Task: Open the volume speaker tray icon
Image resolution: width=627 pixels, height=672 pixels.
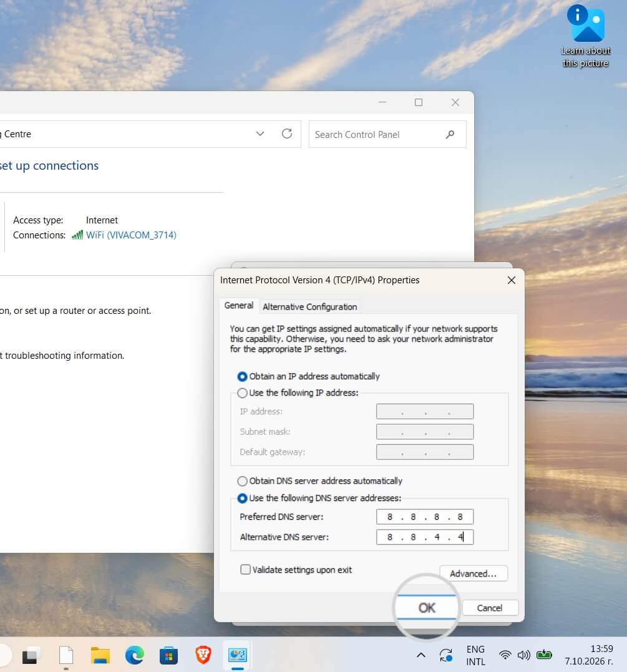Action: coord(523,655)
